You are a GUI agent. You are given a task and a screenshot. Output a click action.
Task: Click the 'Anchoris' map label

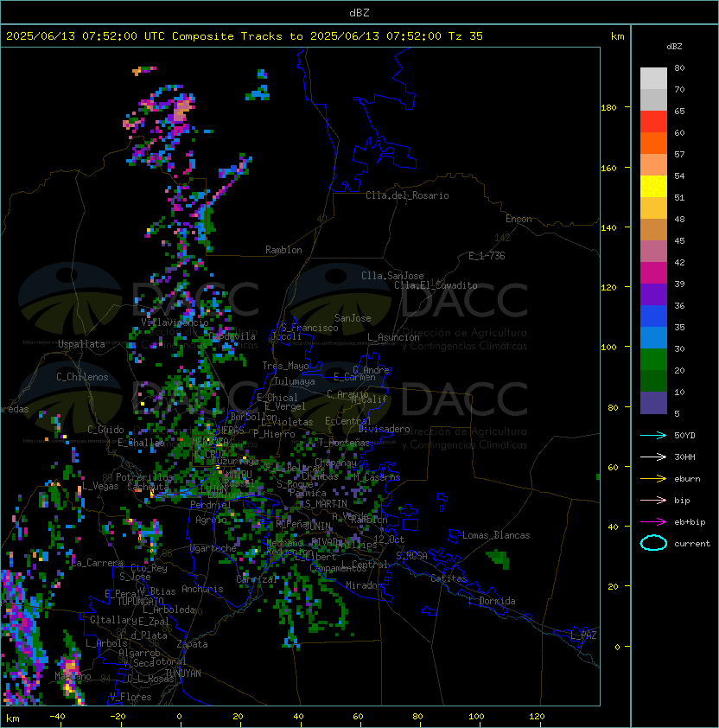tap(202, 589)
